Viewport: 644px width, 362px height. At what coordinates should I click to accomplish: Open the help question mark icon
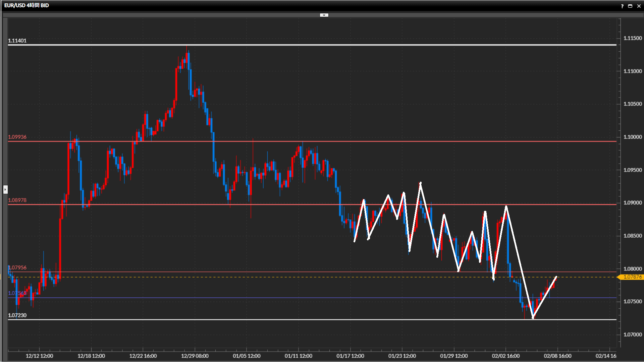coord(622,6)
